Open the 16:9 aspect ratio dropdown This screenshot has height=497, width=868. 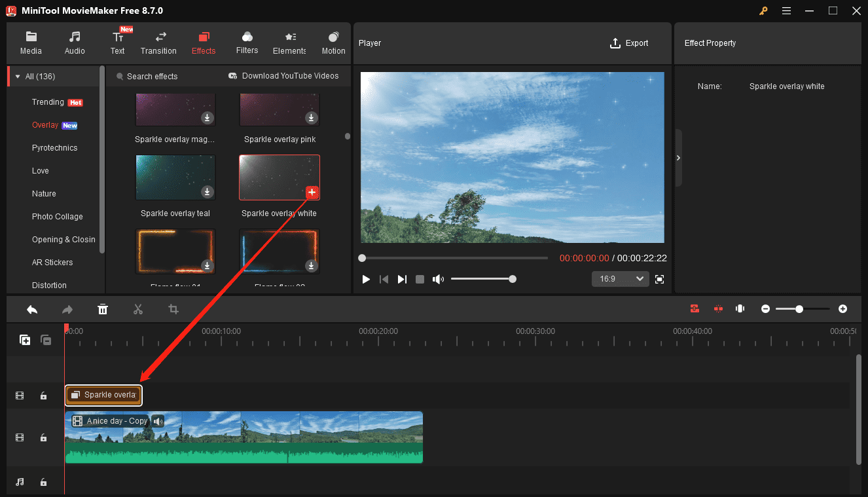[620, 279]
